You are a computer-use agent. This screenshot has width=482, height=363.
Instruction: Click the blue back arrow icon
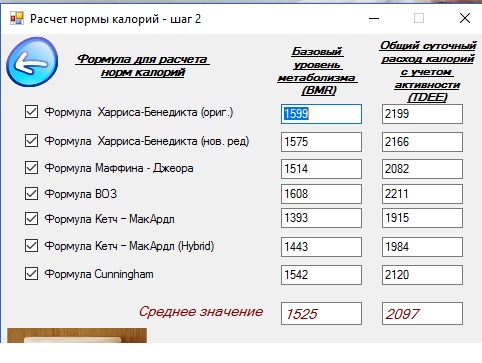(32, 62)
